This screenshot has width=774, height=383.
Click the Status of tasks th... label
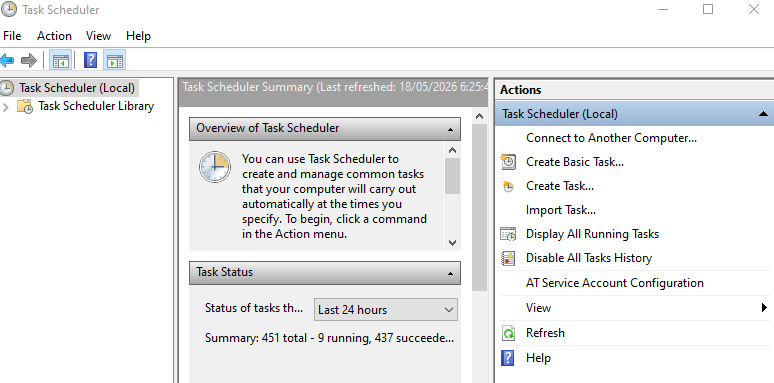point(254,308)
